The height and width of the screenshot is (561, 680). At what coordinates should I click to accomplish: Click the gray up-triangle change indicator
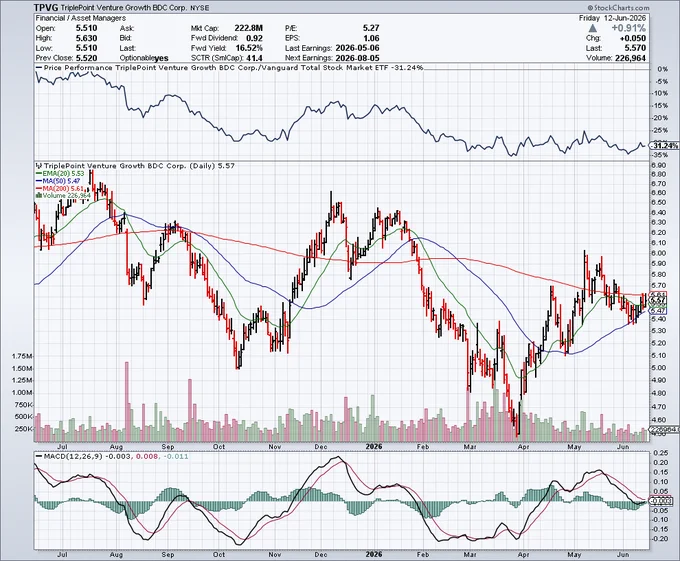[x=593, y=28]
